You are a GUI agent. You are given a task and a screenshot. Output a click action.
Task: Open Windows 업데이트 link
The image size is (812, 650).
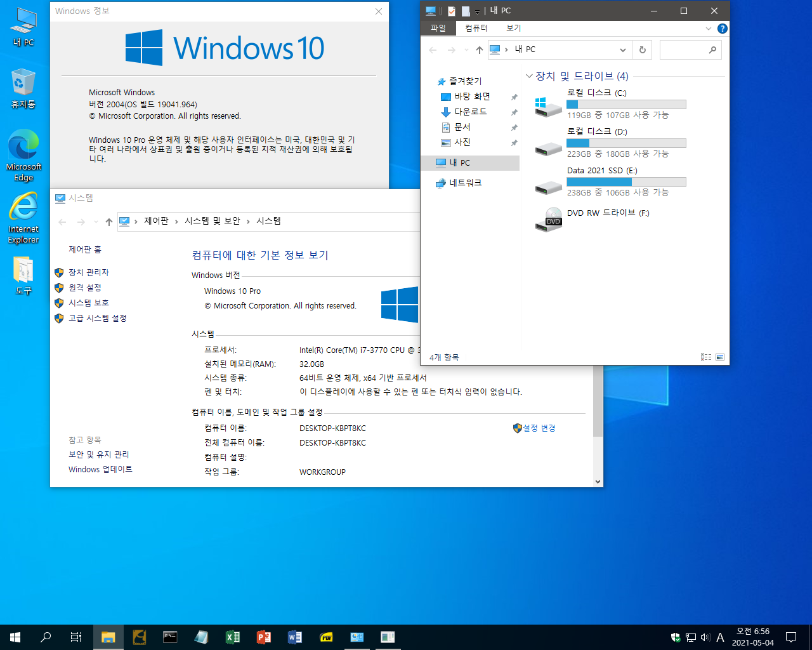tap(100, 470)
